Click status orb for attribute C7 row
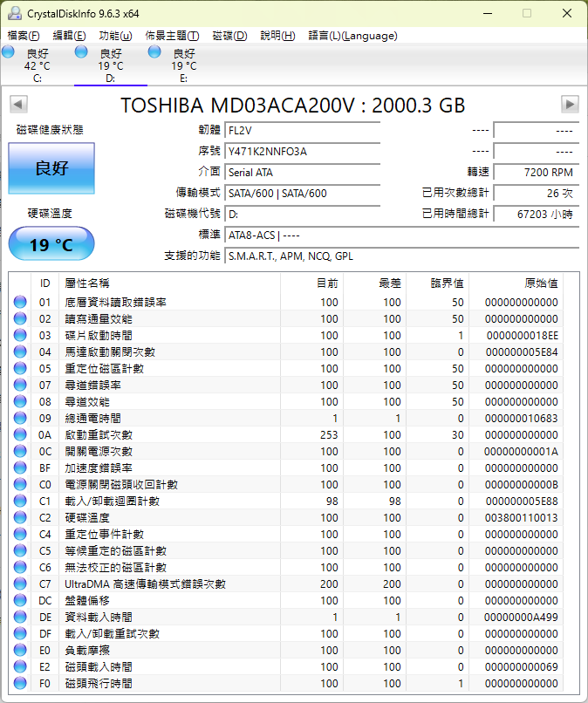This screenshot has width=588, height=703. tap(20, 584)
